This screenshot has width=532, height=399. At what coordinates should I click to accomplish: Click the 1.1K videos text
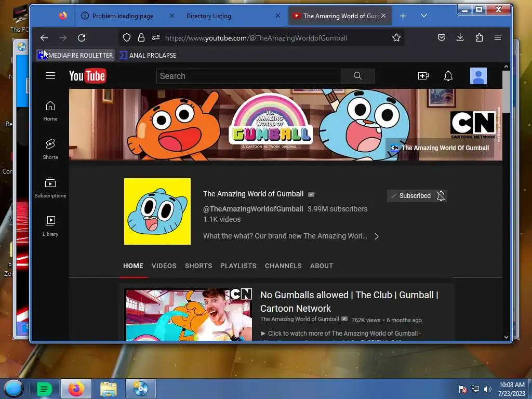tap(222, 220)
